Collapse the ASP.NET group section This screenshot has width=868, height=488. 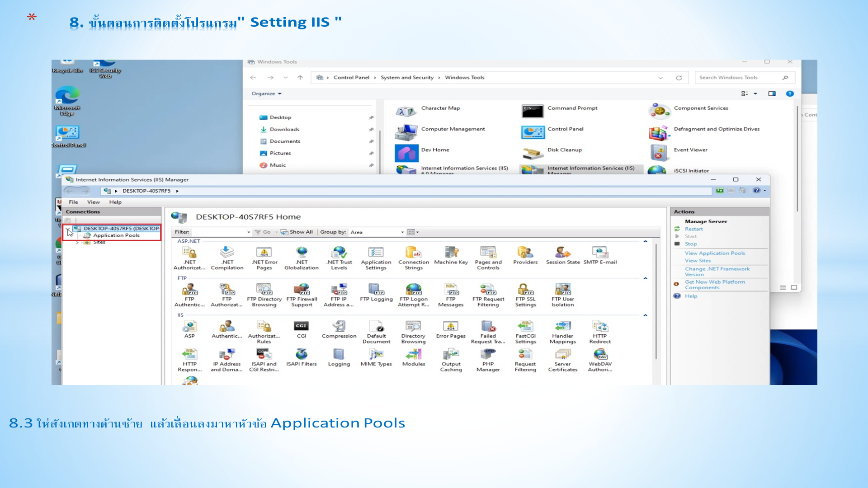645,241
